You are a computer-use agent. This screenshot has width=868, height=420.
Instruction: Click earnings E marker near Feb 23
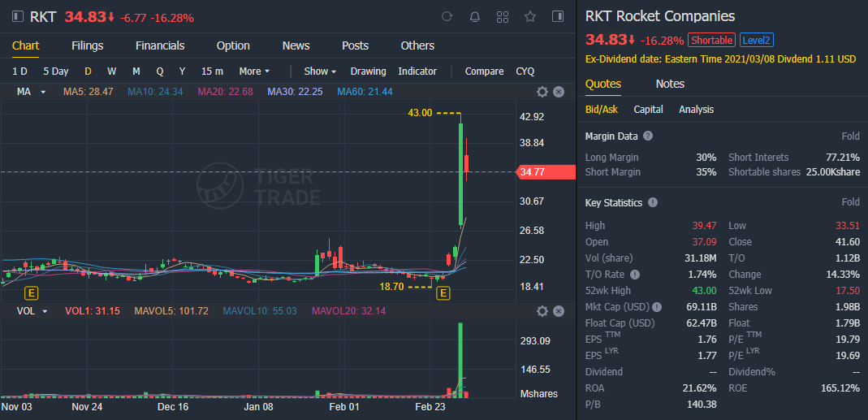point(443,293)
